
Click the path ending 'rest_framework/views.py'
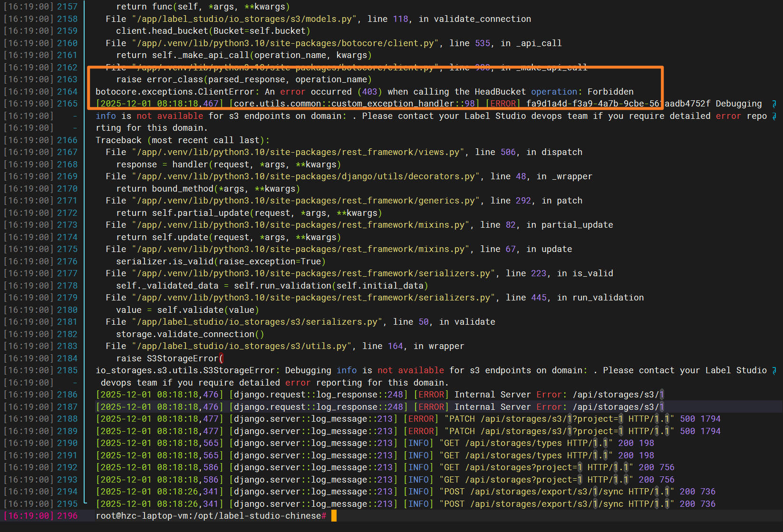298,152
